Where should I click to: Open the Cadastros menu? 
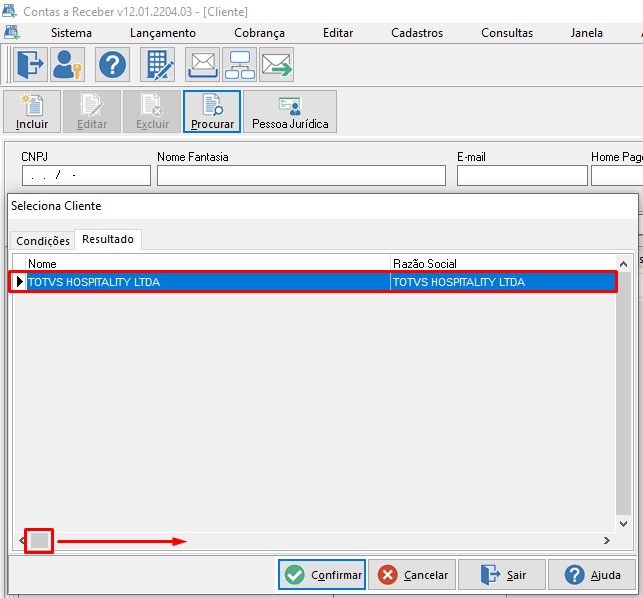417,33
